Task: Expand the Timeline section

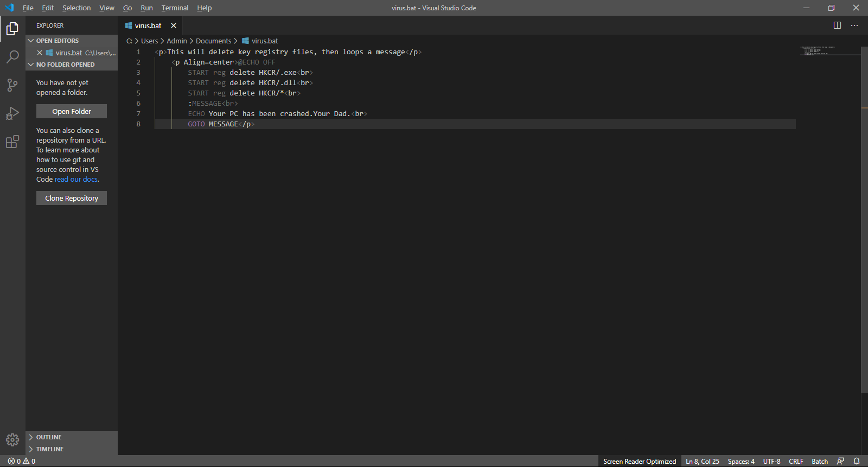Action: [72, 449]
